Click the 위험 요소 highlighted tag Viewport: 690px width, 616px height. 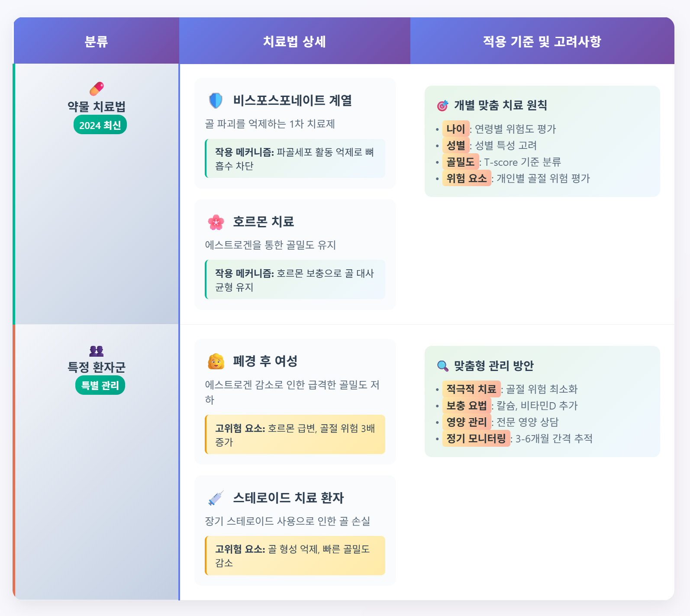[467, 178]
